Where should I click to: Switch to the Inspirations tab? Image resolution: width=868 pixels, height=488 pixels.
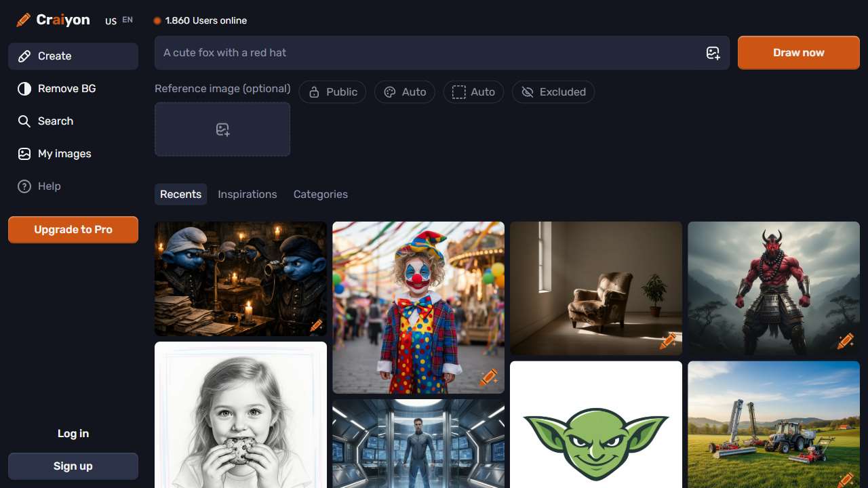247,195
